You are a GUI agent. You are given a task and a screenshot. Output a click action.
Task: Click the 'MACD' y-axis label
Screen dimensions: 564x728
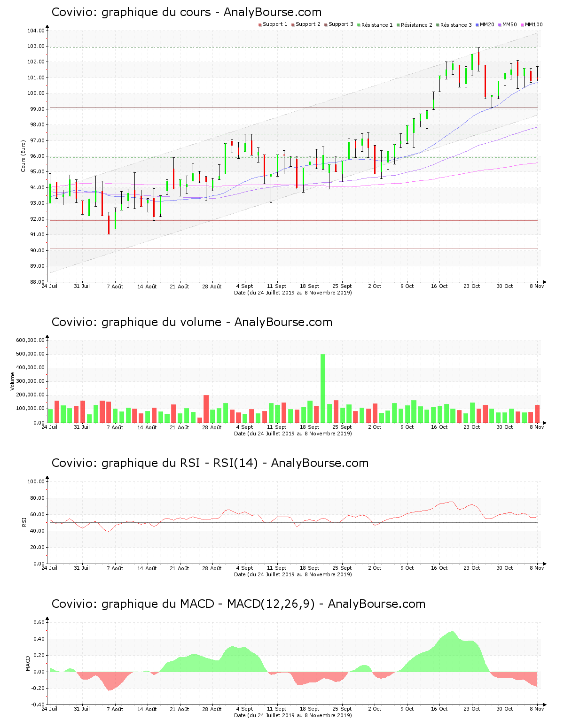tap(27, 663)
